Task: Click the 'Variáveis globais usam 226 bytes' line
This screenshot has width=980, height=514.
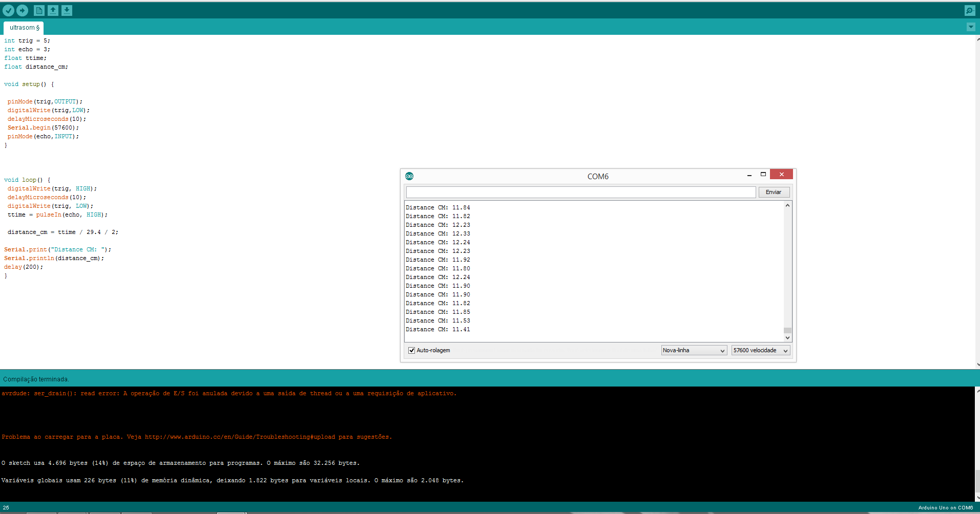Action: tap(233, 481)
